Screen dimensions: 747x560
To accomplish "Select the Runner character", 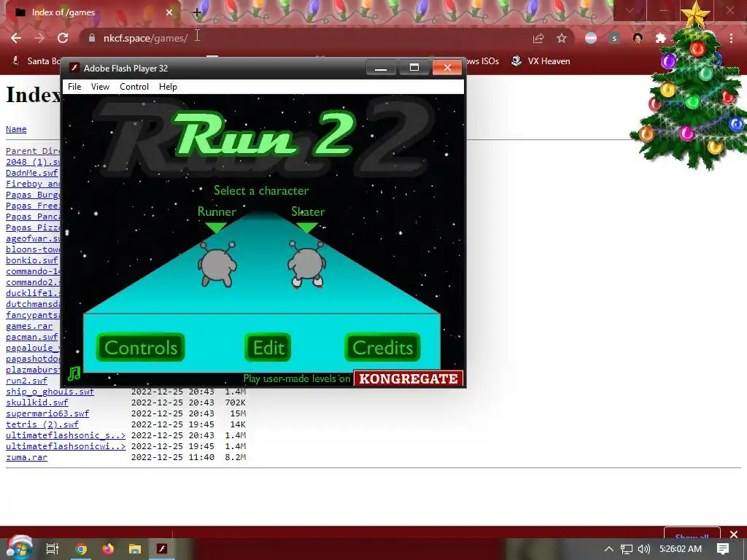I will pyautogui.click(x=217, y=265).
